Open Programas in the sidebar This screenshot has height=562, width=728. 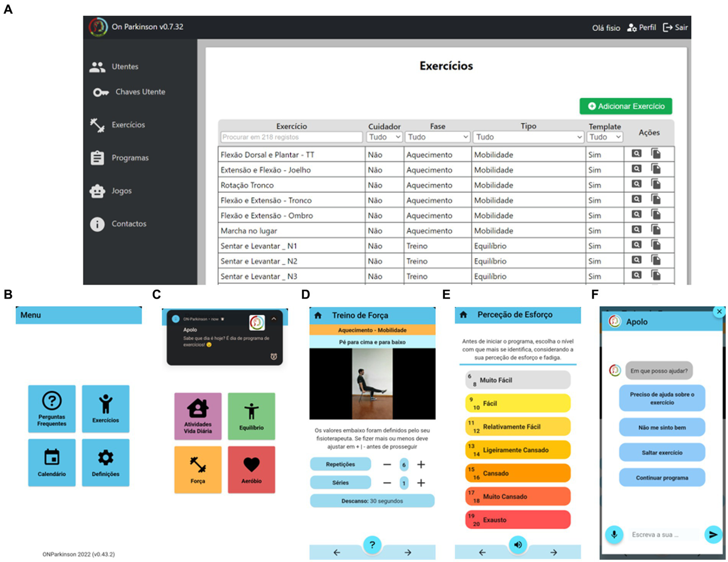129,158
